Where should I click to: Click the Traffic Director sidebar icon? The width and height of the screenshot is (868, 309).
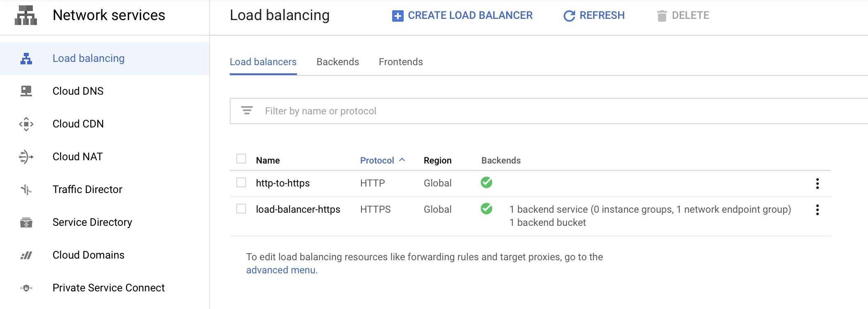tap(26, 189)
